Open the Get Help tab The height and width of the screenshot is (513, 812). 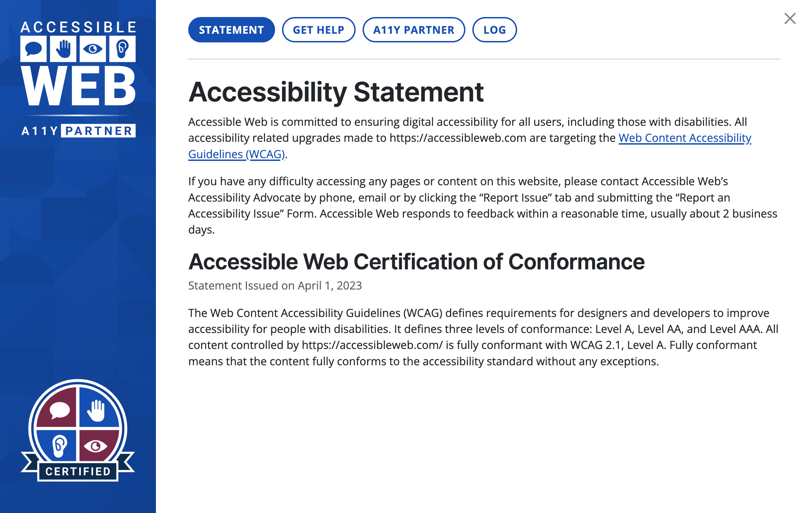click(x=318, y=30)
